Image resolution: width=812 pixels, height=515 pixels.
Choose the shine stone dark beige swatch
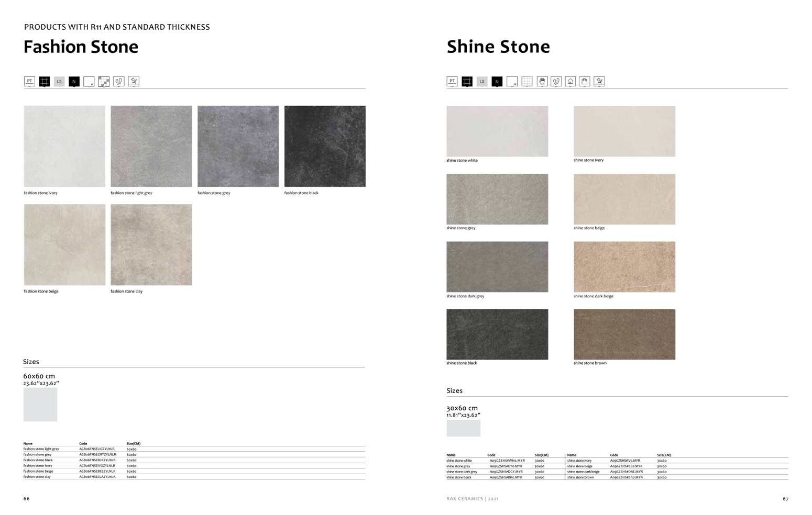(624, 267)
